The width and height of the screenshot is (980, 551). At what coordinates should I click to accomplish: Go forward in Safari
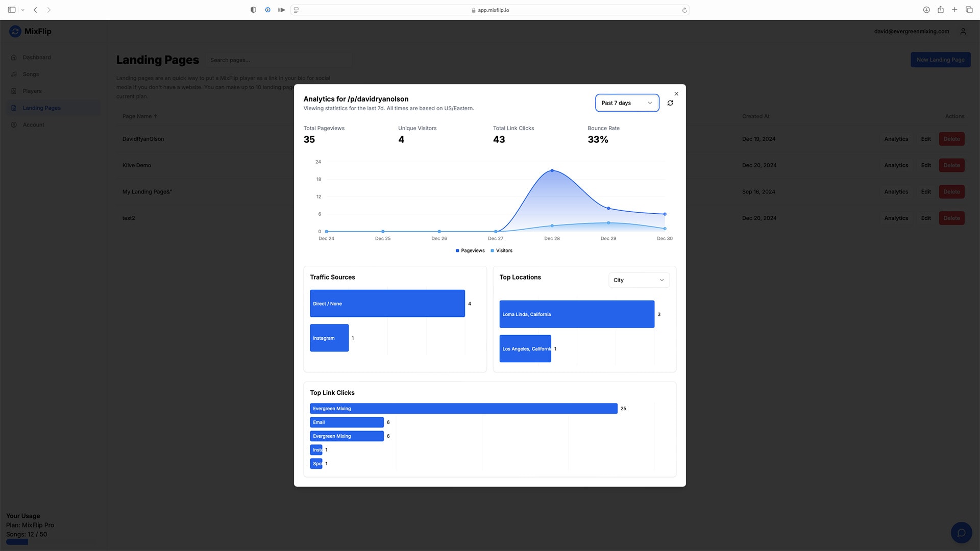(49, 10)
